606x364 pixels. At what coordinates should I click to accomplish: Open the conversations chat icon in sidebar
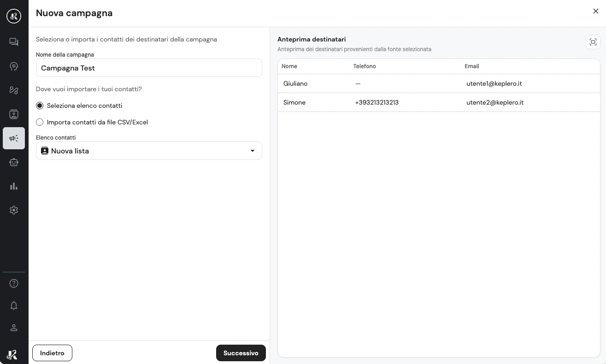[x=14, y=42]
